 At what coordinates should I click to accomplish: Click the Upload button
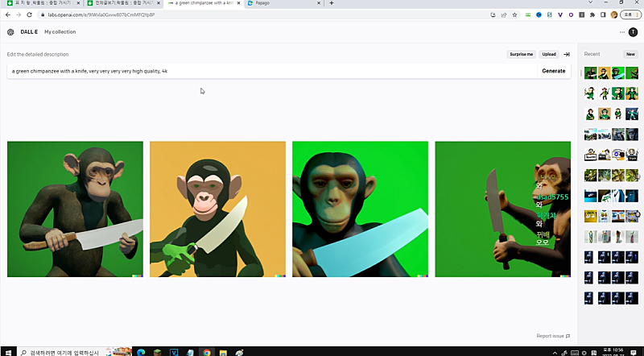click(x=548, y=54)
